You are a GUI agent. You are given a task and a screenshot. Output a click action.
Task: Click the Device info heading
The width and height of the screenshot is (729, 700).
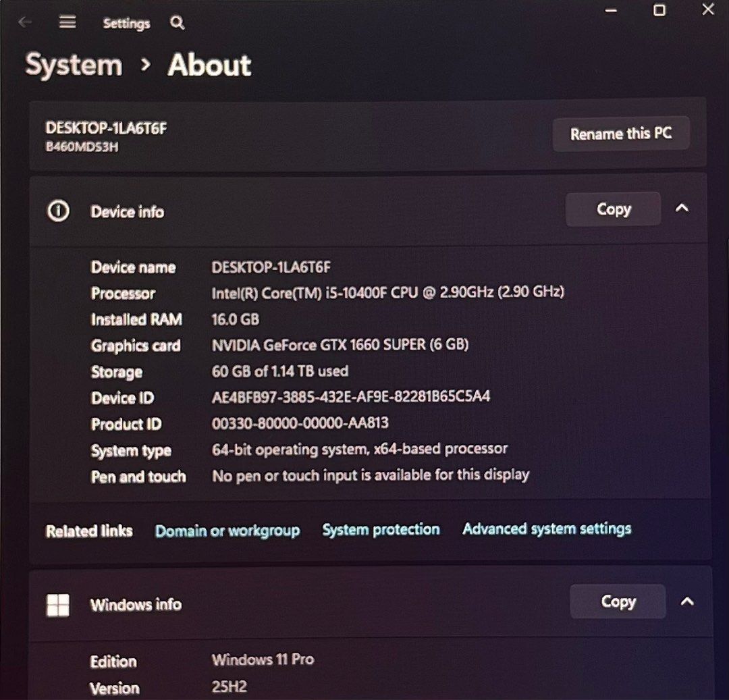(128, 212)
